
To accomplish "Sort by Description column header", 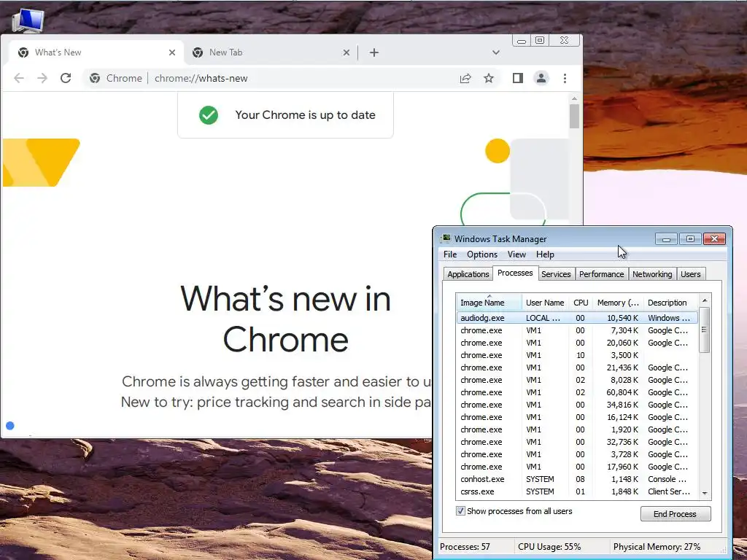I will (670, 303).
